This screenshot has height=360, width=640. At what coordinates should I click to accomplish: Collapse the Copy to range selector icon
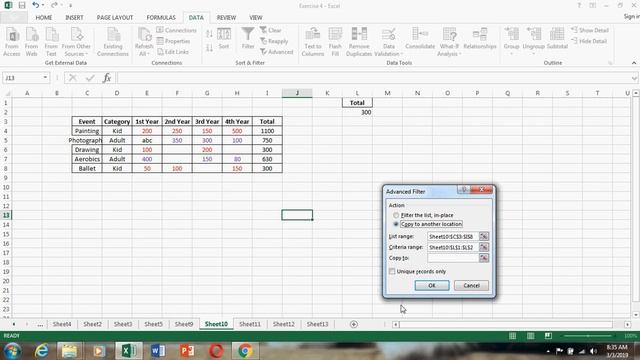tap(484, 258)
